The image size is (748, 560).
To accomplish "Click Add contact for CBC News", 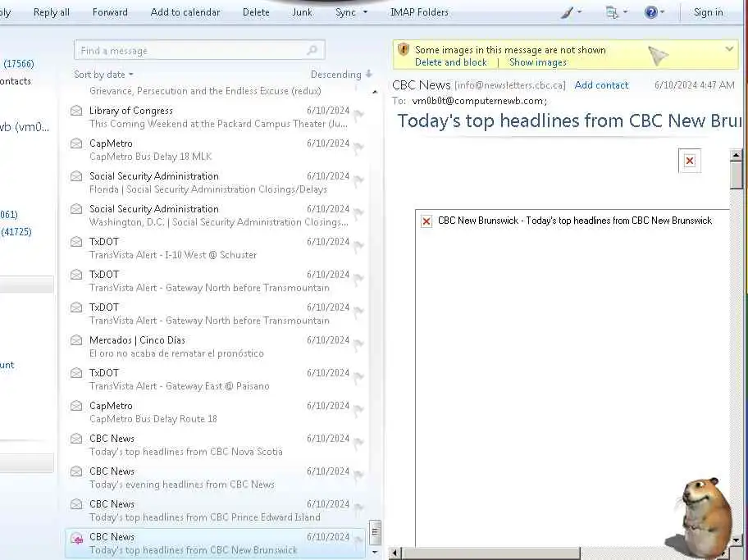I will [x=601, y=85].
